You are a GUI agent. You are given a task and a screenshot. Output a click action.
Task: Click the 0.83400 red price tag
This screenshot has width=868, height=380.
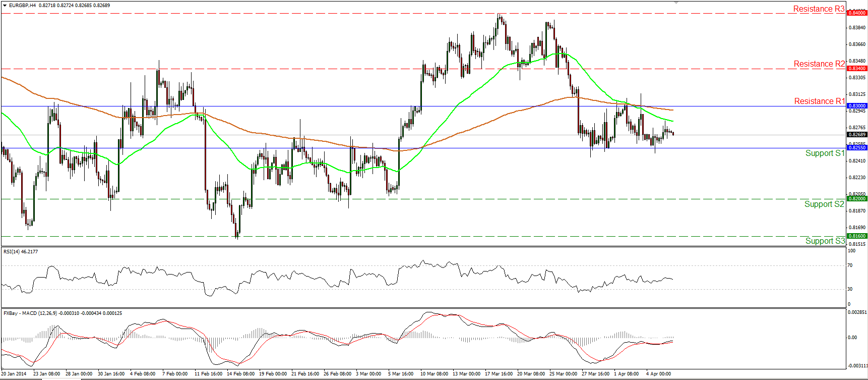click(x=857, y=69)
